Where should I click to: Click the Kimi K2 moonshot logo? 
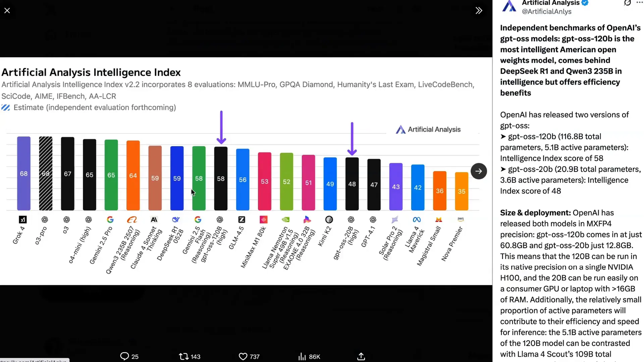329,220
